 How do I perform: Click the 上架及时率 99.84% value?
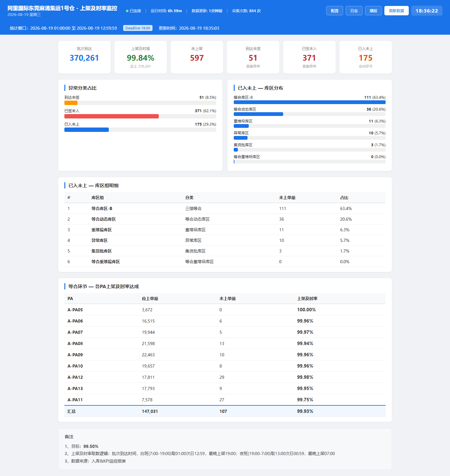(x=141, y=58)
